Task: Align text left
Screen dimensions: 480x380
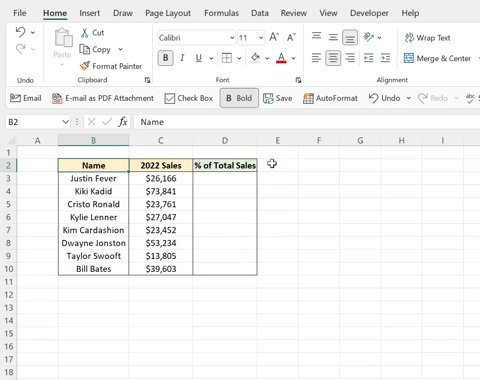Action: (x=316, y=58)
